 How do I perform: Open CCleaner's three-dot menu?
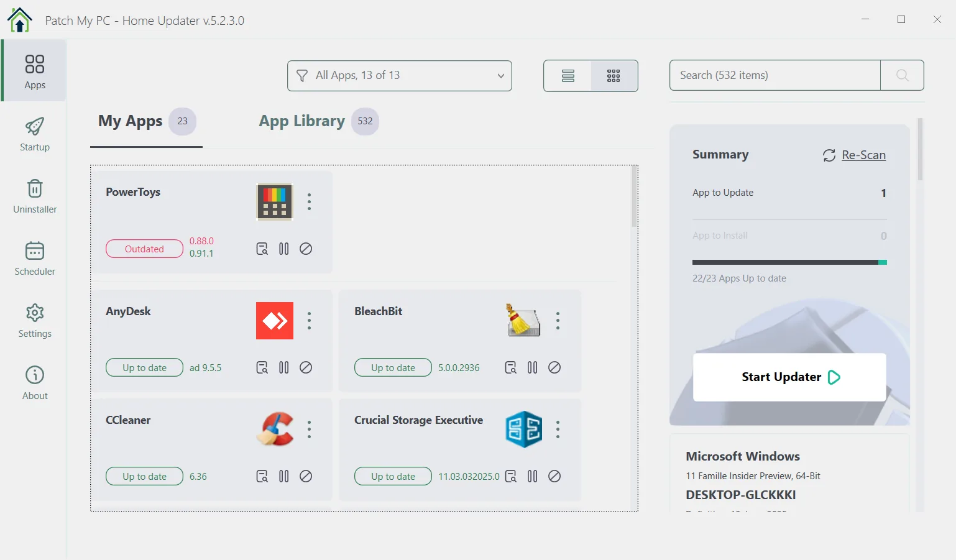309,429
